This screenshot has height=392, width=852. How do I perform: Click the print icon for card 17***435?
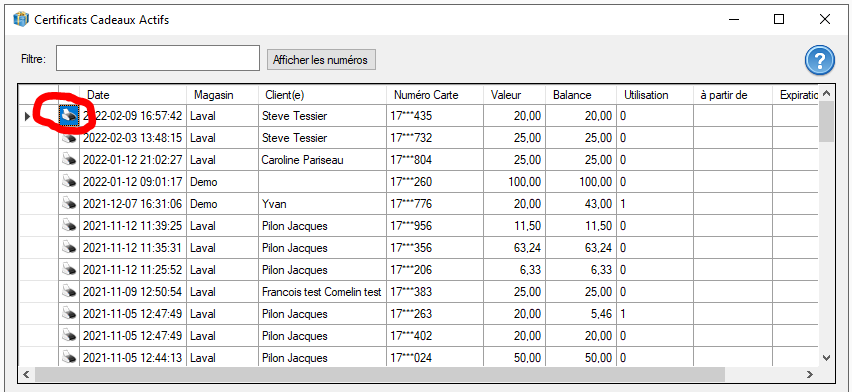[69, 116]
